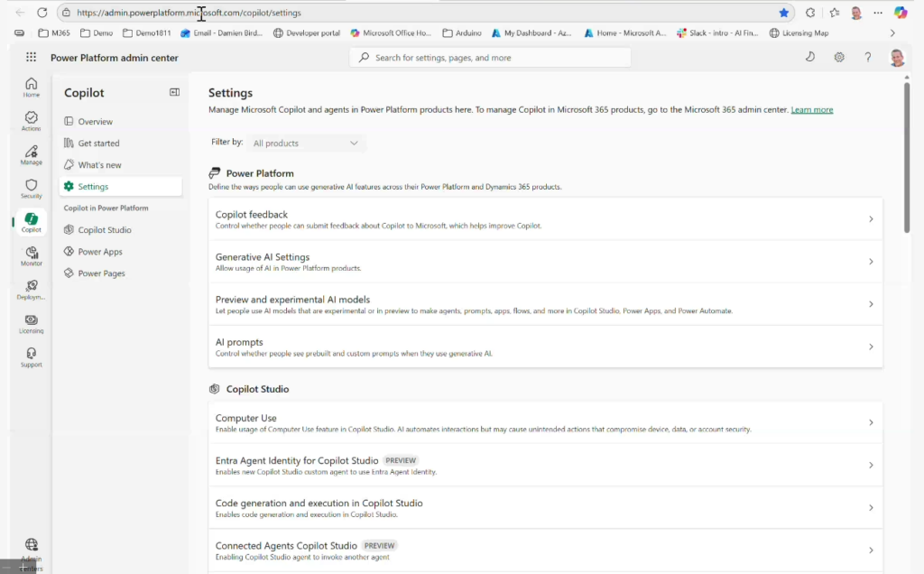924x574 pixels.
Task: Click the favorite star in address bar
Action: 784,13
